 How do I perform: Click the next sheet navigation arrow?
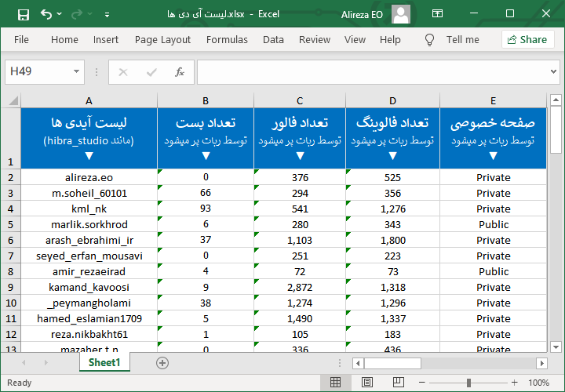coord(46,362)
